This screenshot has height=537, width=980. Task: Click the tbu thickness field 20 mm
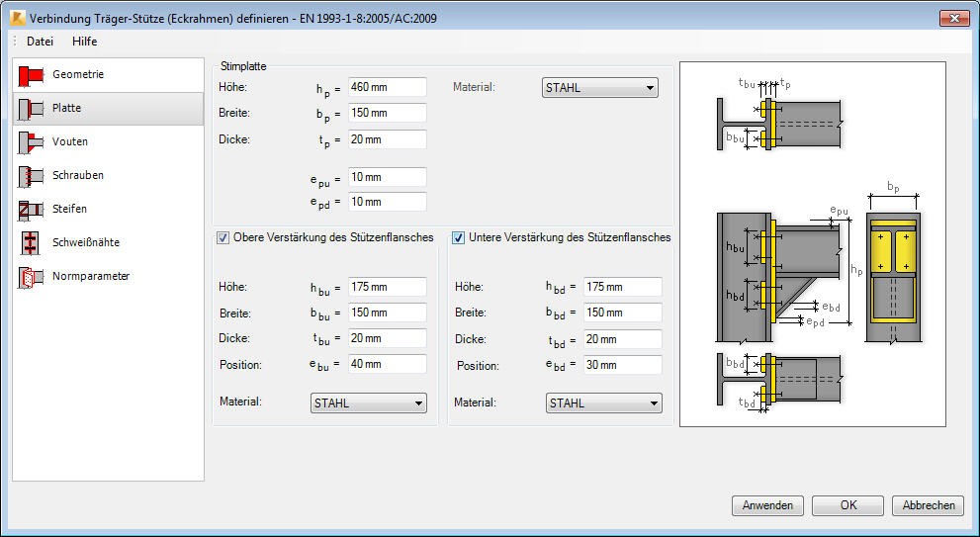388,338
